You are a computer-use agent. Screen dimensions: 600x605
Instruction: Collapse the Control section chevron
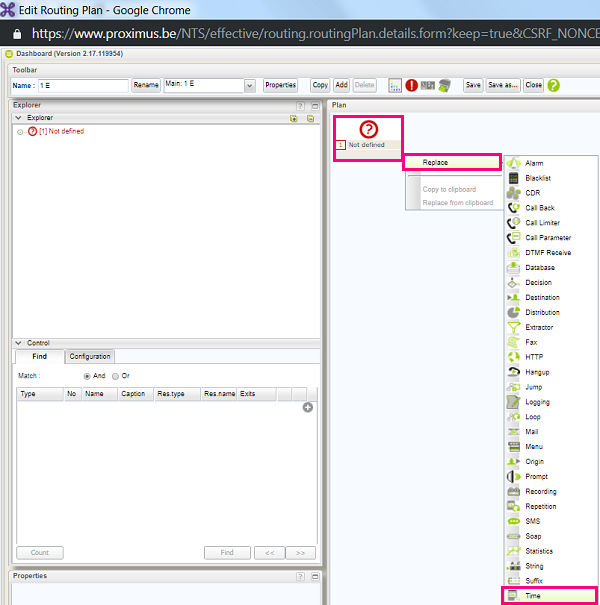(x=18, y=343)
